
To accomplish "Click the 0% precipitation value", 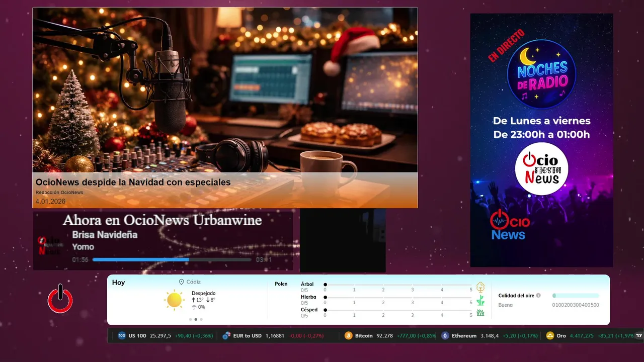I will [201, 307].
